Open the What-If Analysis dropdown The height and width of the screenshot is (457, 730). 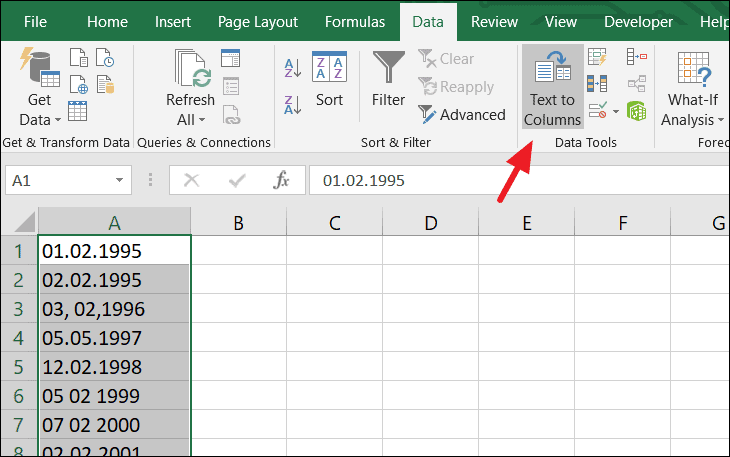[x=693, y=120]
